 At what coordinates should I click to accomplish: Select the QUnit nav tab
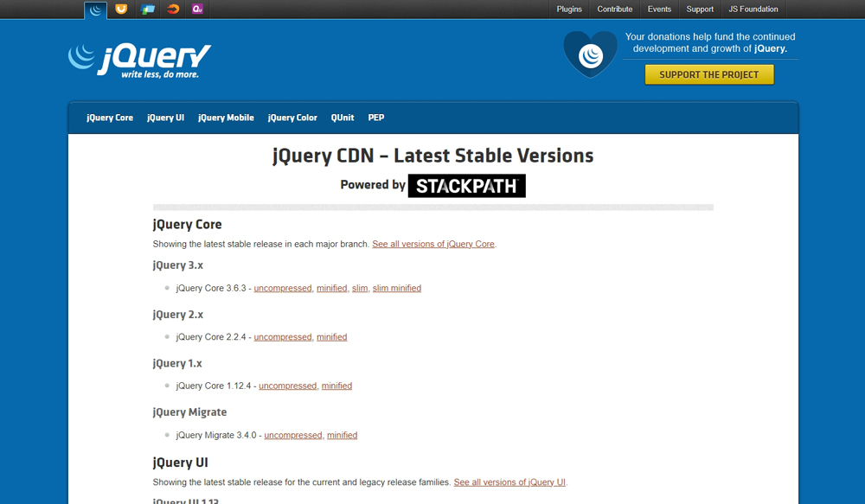tap(343, 118)
